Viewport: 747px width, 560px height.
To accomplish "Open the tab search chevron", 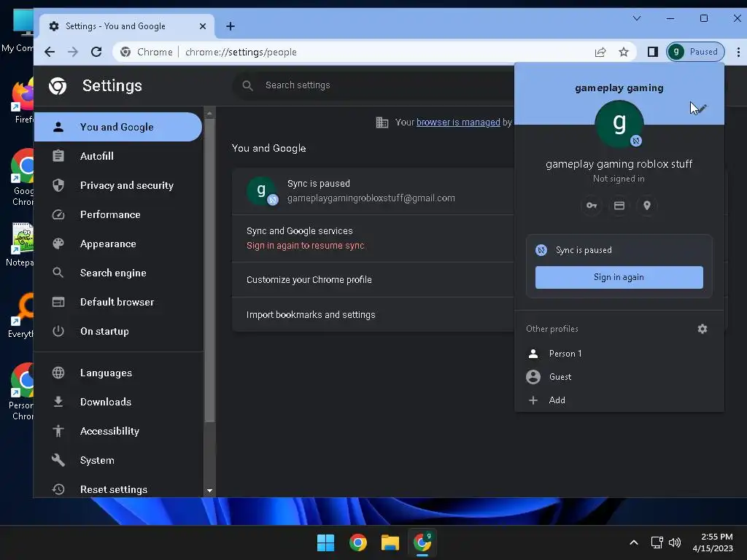I will click(636, 18).
